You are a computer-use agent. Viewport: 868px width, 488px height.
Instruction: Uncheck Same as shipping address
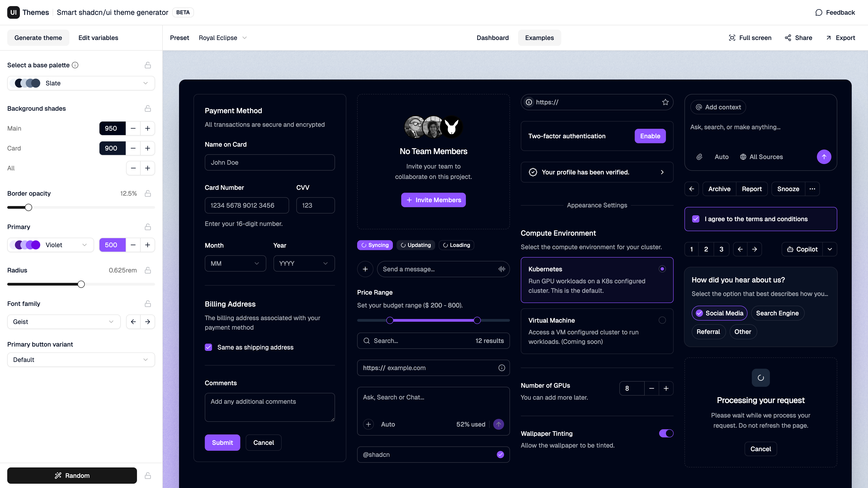pos(209,347)
